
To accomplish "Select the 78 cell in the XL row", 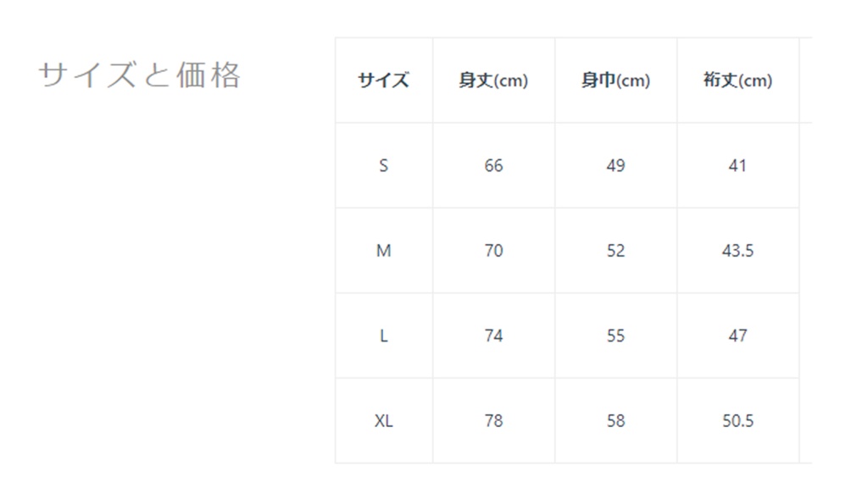I will pos(493,421).
